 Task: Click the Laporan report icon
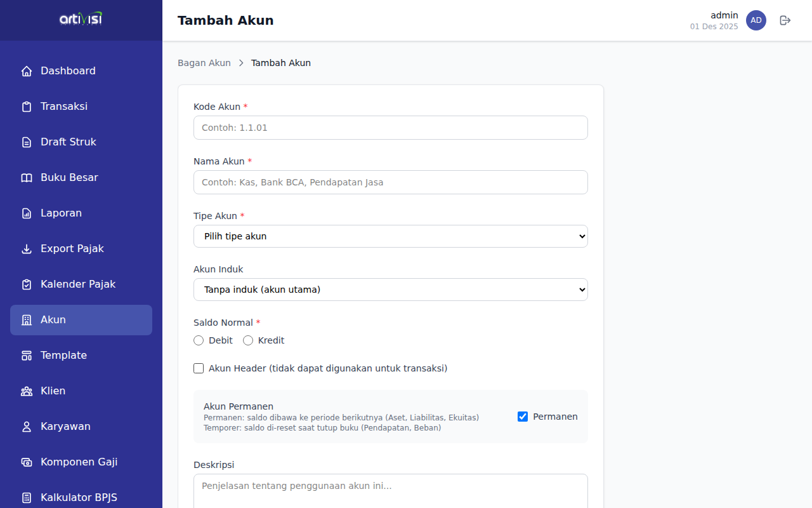pyautogui.click(x=27, y=213)
